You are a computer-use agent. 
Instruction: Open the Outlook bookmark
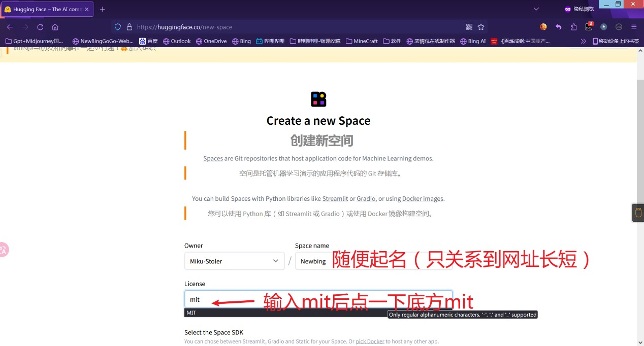[x=177, y=41]
